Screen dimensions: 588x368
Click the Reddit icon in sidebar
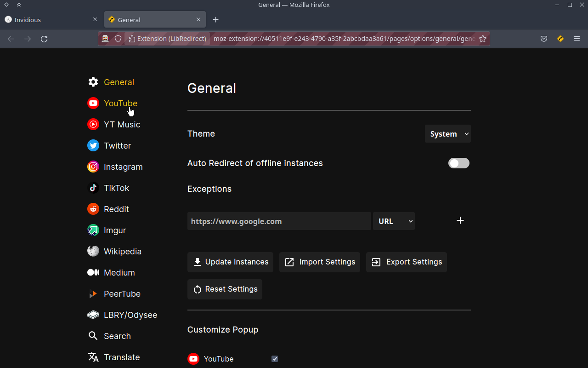pos(93,209)
